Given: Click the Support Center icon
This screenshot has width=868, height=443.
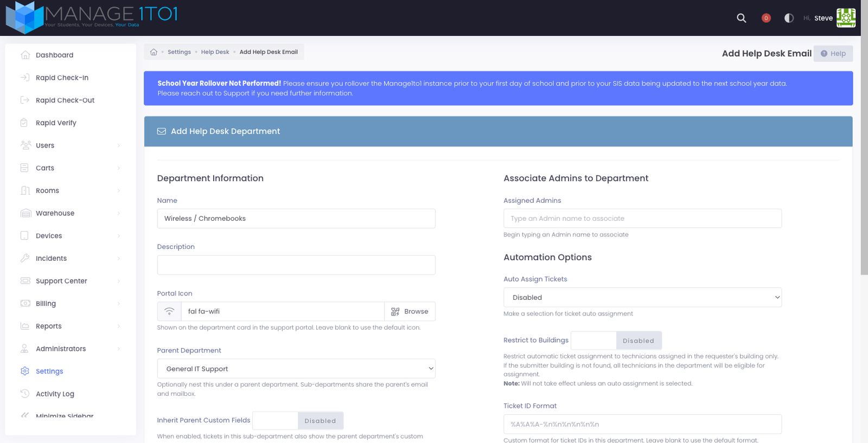Looking at the screenshot, I should click(x=25, y=281).
